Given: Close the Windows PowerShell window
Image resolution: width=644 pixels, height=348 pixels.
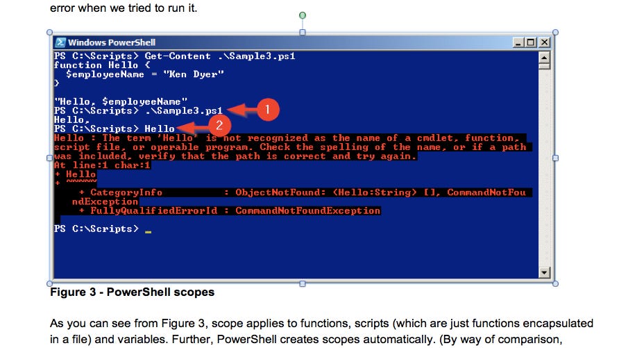Looking at the screenshot, I should (x=543, y=42).
